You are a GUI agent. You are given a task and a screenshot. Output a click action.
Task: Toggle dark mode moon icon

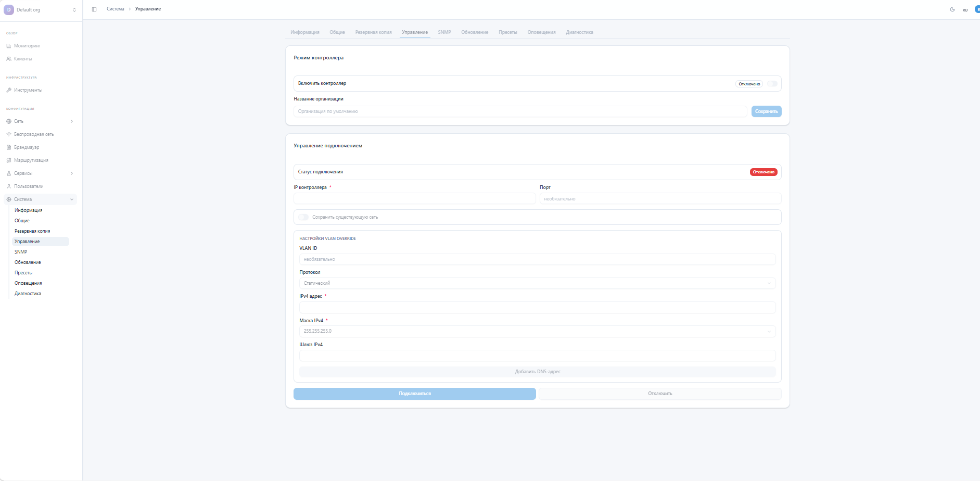pos(952,9)
